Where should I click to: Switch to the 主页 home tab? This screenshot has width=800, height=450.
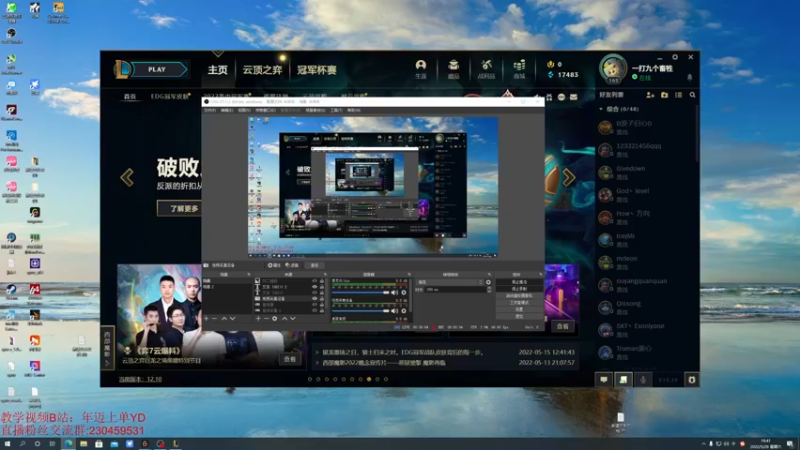click(218, 69)
